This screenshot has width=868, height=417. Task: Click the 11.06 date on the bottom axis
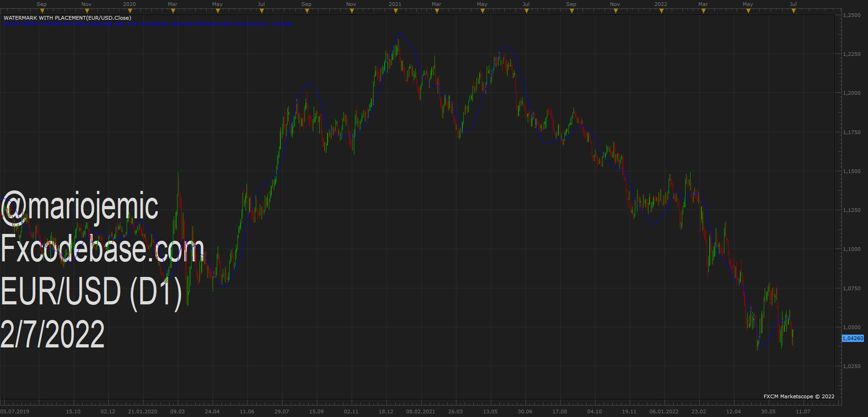[247, 412]
